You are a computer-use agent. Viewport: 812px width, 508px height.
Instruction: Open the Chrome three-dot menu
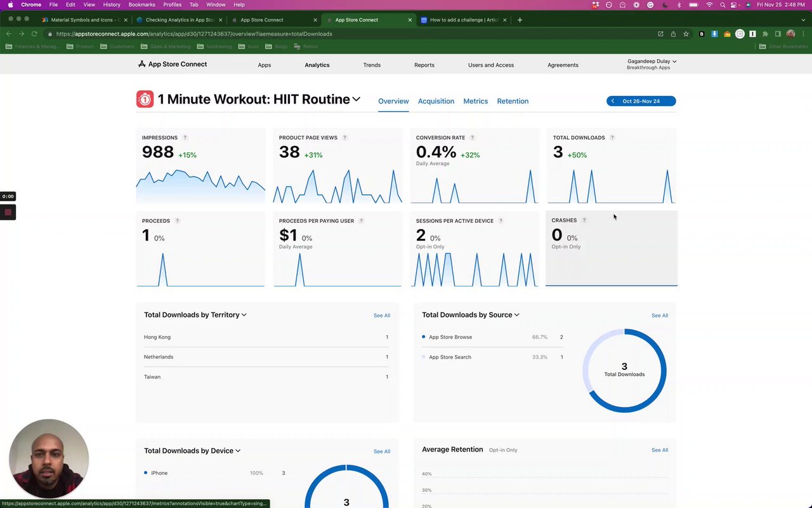[x=803, y=34]
